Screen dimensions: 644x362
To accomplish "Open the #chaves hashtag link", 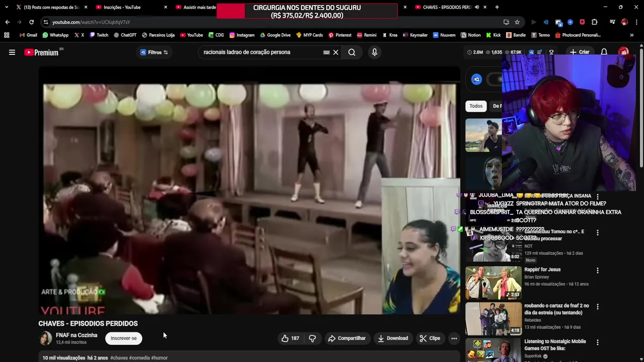I will pos(119,358).
